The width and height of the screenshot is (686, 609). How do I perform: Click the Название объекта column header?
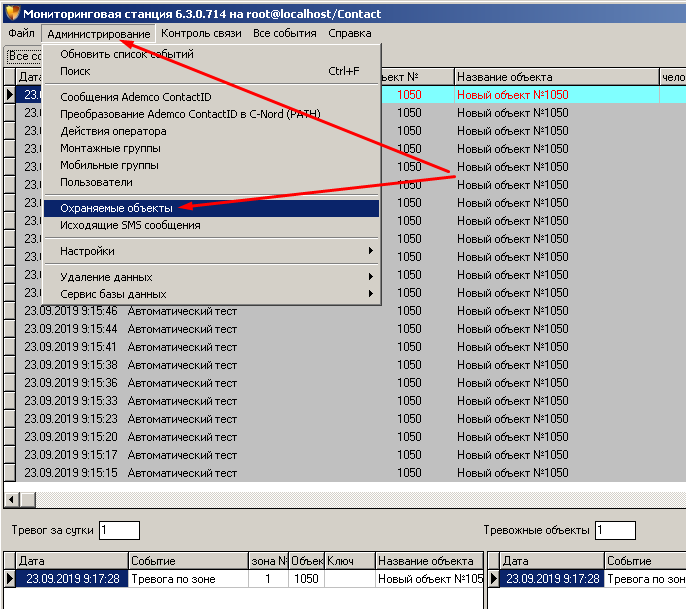coord(556,77)
